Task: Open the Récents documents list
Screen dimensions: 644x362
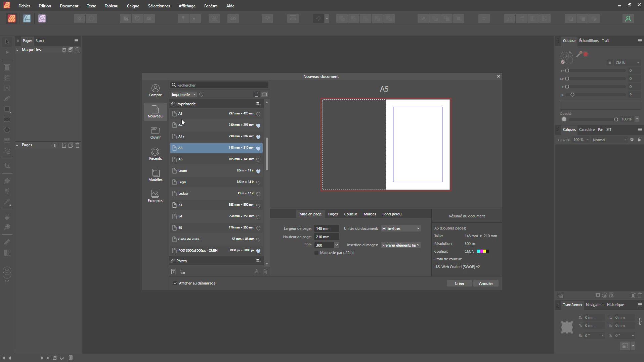Action: point(155,154)
